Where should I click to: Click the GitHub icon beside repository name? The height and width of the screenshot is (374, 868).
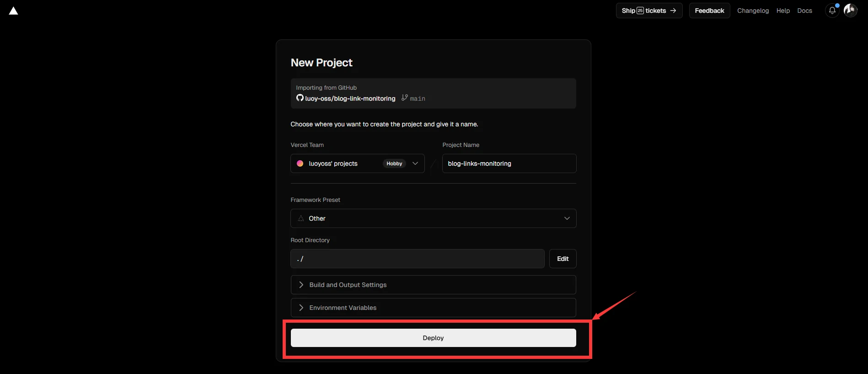click(x=300, y=98)
